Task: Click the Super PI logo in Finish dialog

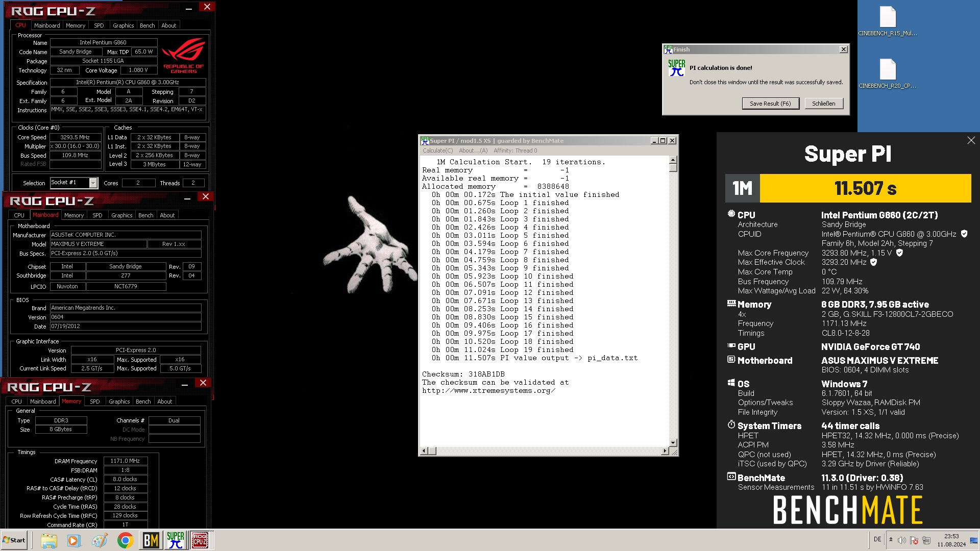Action: 677,68
